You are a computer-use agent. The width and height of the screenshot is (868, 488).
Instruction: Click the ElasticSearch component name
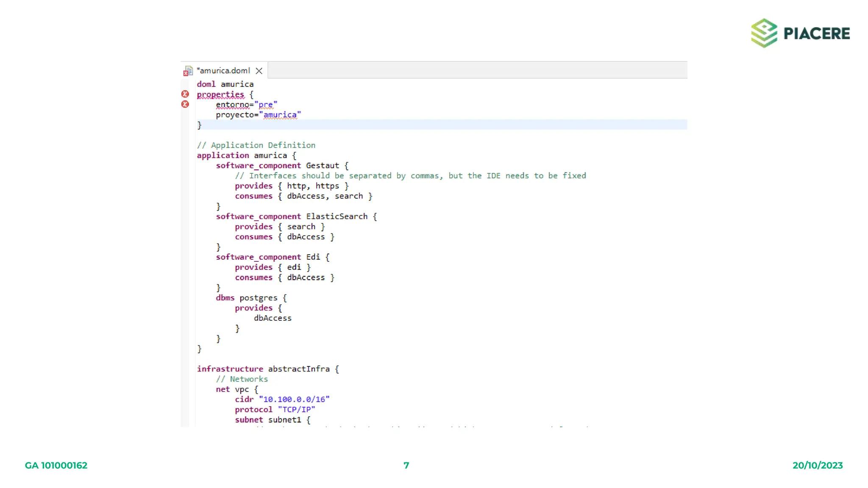[337, 216]
